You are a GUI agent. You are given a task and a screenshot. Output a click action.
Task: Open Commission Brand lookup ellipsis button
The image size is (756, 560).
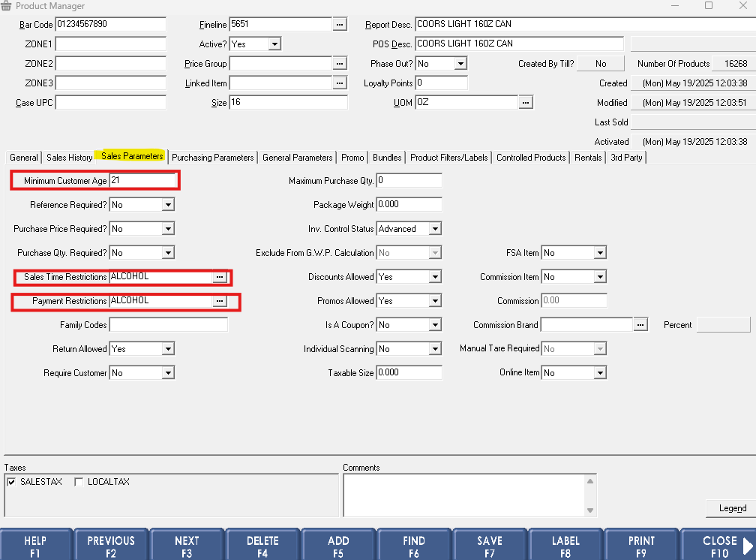640,325
